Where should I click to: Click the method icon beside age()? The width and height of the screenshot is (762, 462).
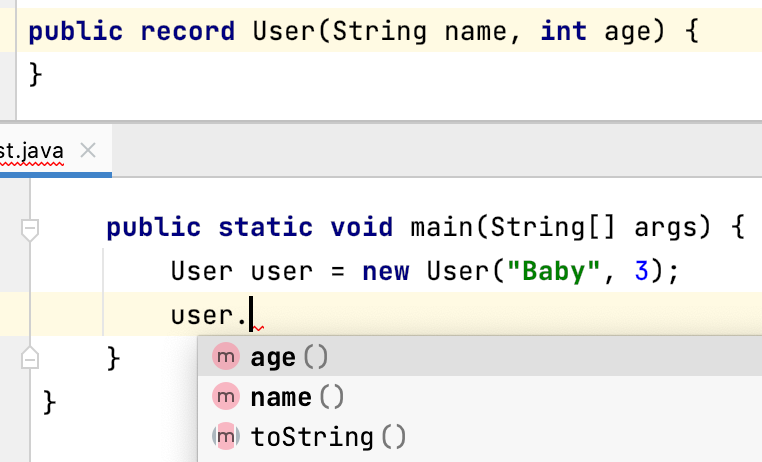pos(227,357)
